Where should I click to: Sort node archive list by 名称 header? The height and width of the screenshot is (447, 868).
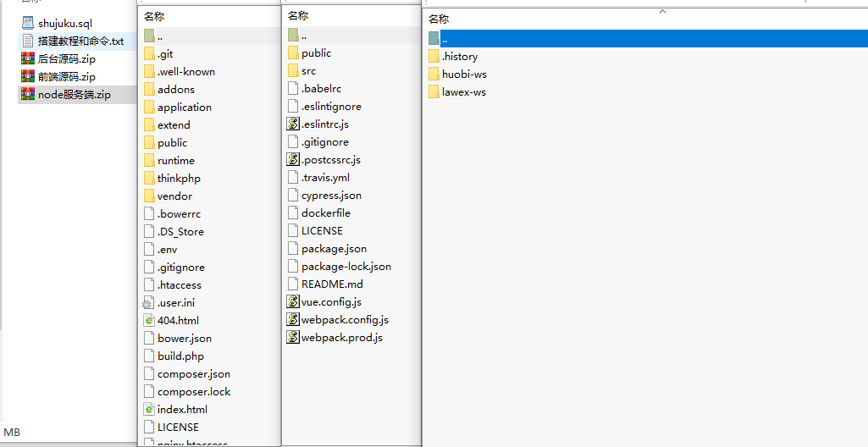[x=439, y=19]
